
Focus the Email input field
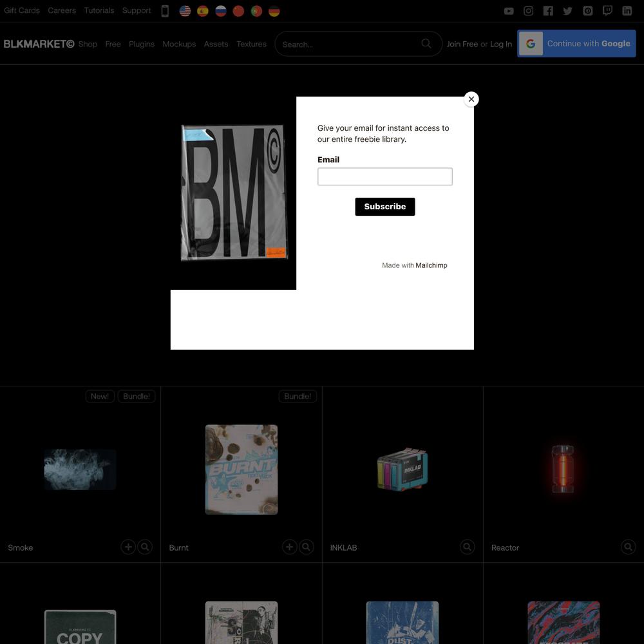tap(385, 176)
